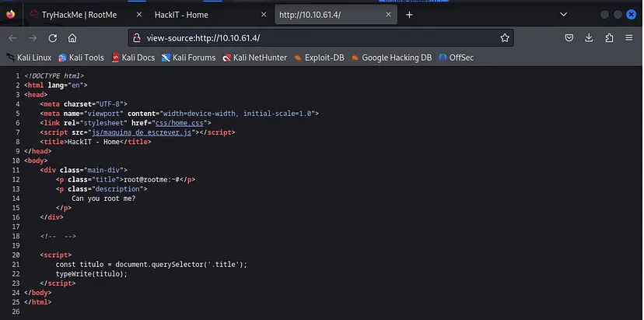Open the Pocket save icon
Screen dimensions: 644x320
tap(569, 37)
